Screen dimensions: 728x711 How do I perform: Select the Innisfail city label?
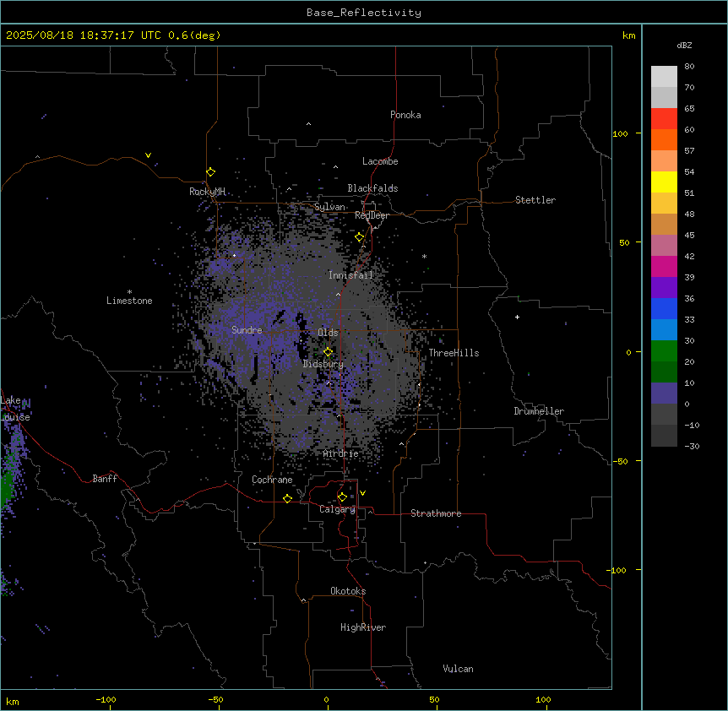click(350, 275)
